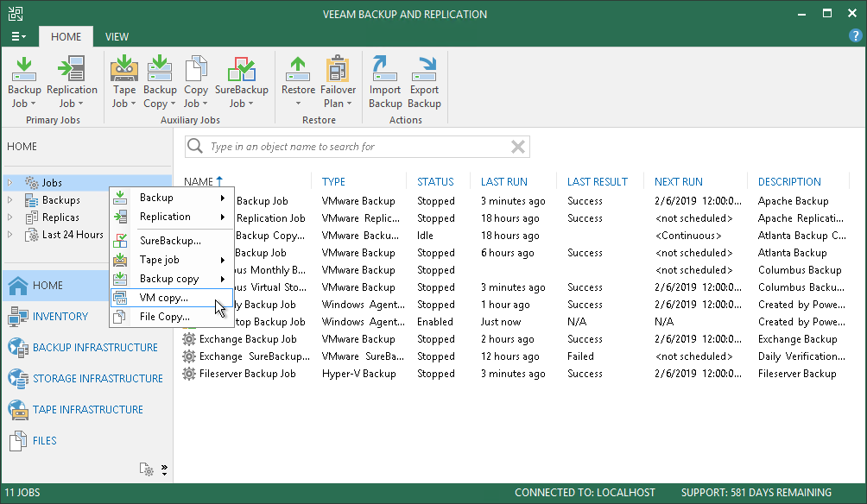Click the Backup Job ribbon icon

(x=24, y=82)
